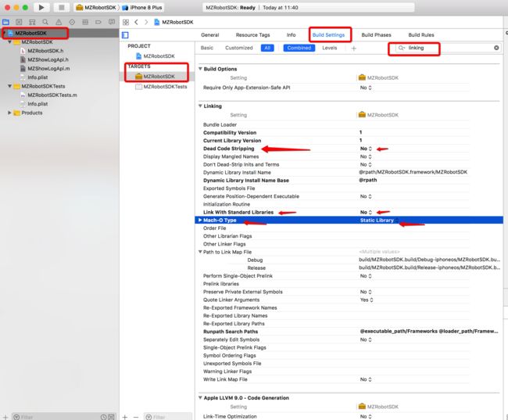508x420 pixels.
Task: Collapse Path to Link Map File
Action: 200,252
